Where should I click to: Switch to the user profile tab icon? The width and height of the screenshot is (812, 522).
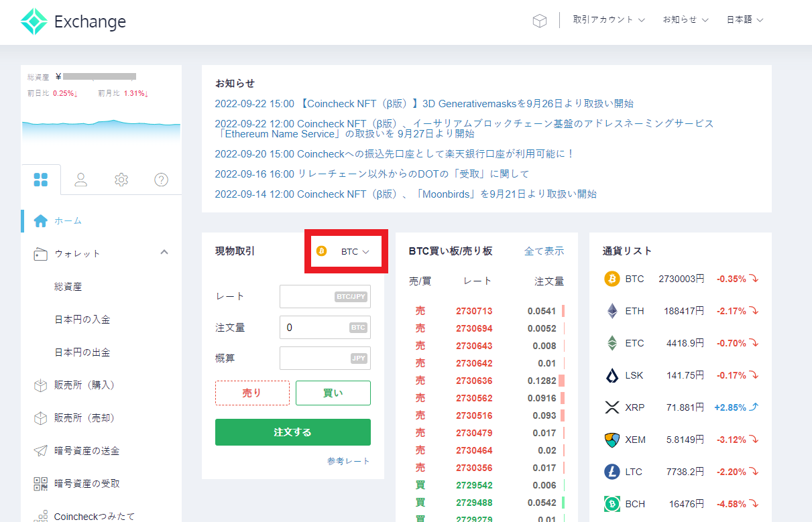81,180
